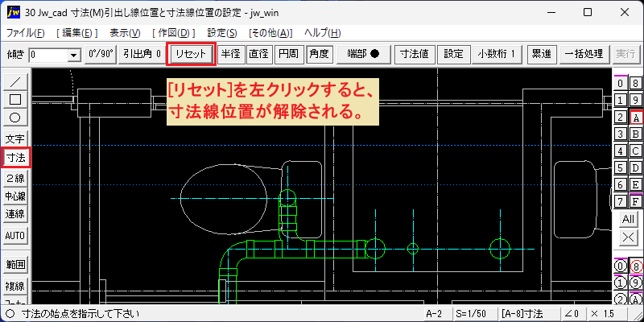Select the line drawing tool
The image size is (644, 322).
coord(15,82)
